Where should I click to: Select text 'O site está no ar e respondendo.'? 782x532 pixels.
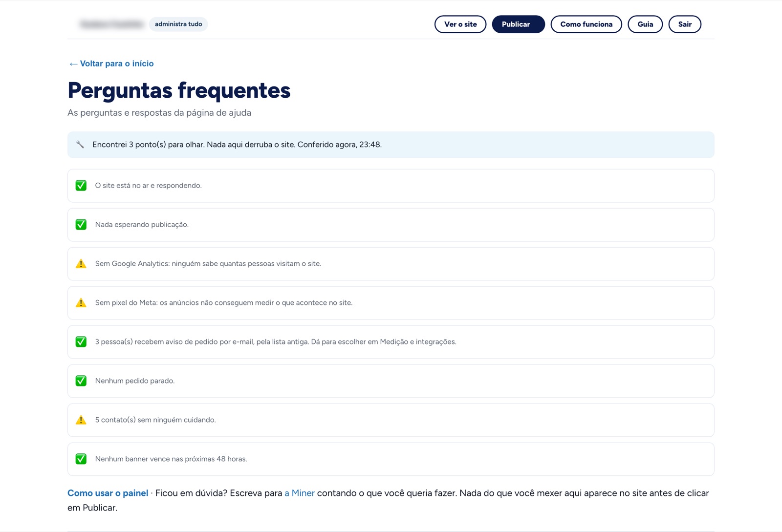(x=148, y=186)
